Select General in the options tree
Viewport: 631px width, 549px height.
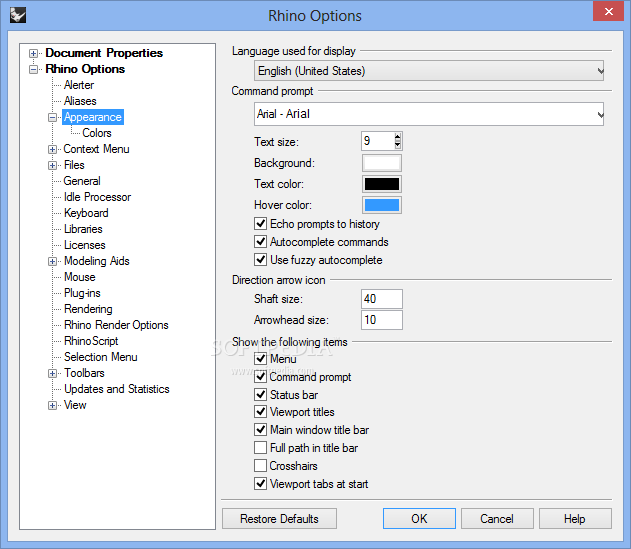point(82,181)
